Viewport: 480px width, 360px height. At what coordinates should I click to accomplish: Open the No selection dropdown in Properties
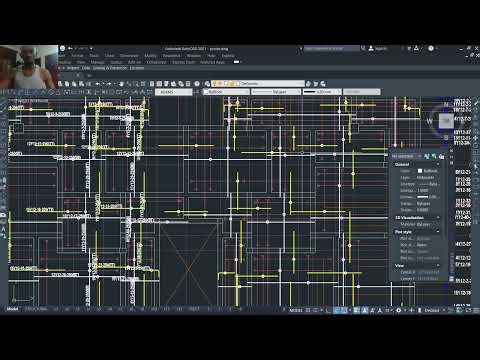click(406, 156)
